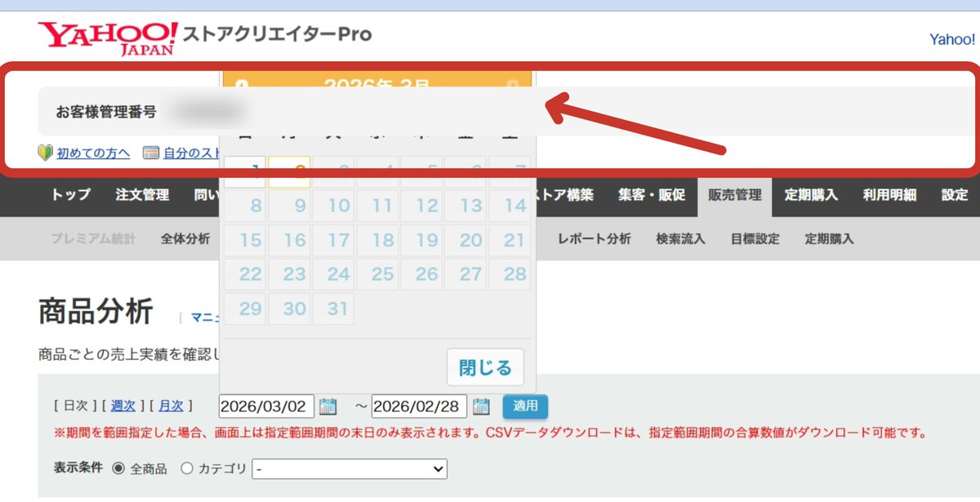Open 集客・販促 menu

point(652,195)
